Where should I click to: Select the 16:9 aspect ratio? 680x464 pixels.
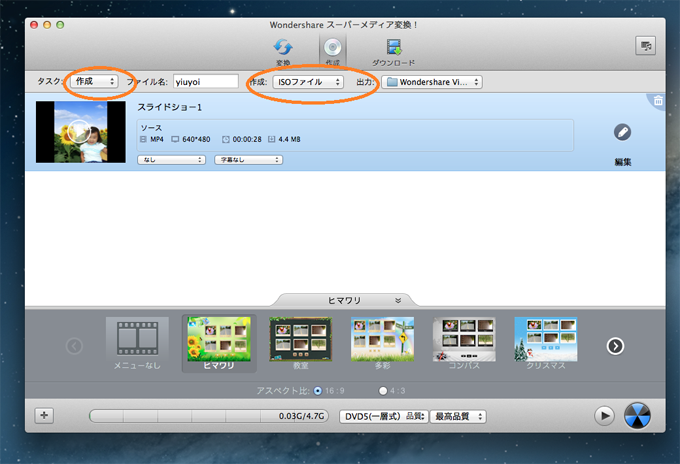(x=318, y=391)
